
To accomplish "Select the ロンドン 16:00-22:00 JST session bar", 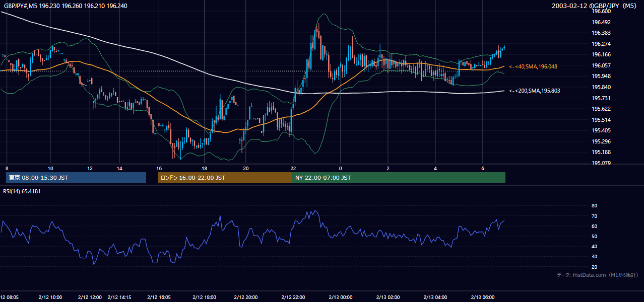I will [225, 178].
